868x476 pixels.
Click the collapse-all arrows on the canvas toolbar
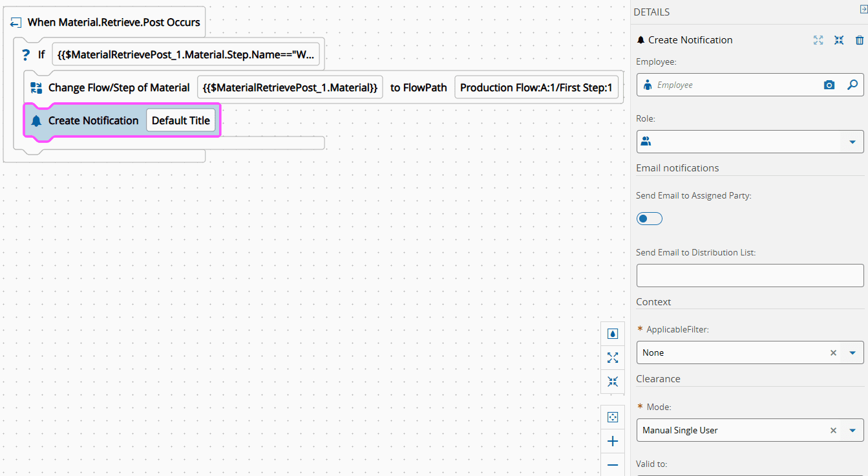pos(613,382)
